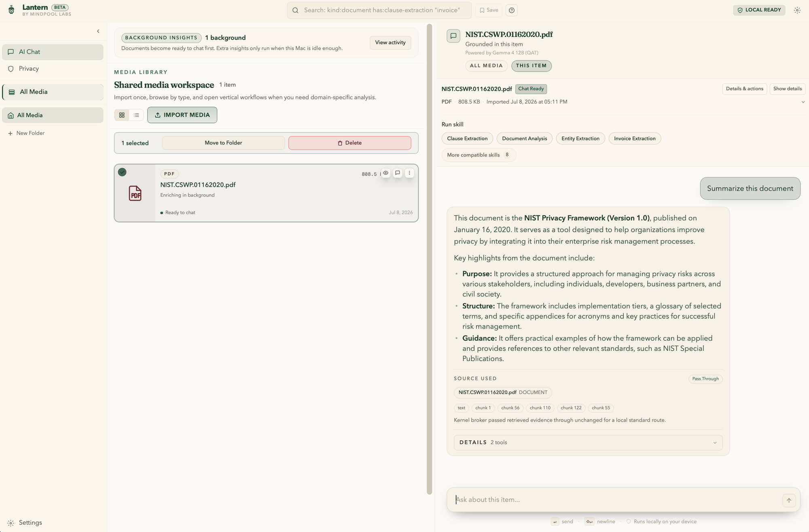
Task: Select the upper All Media item
Action: point(53,92)
